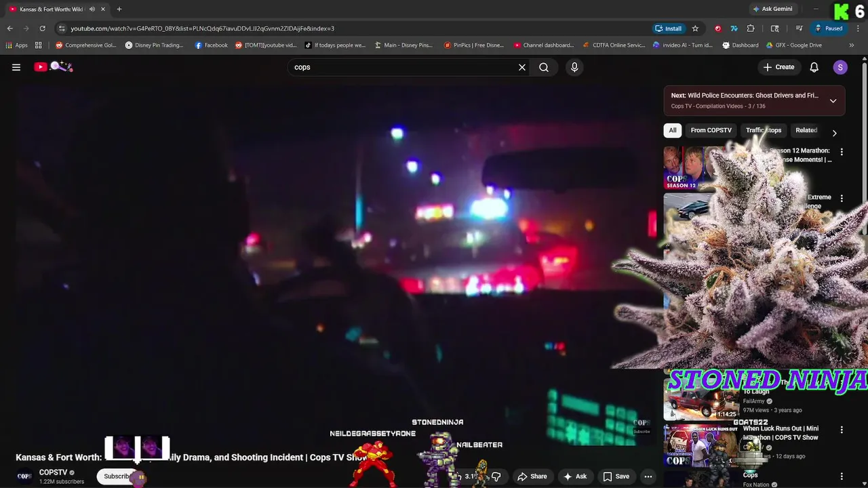Open the COPSTV channel avatar
This screenshot has width=868, height=488.
[24, 476]
